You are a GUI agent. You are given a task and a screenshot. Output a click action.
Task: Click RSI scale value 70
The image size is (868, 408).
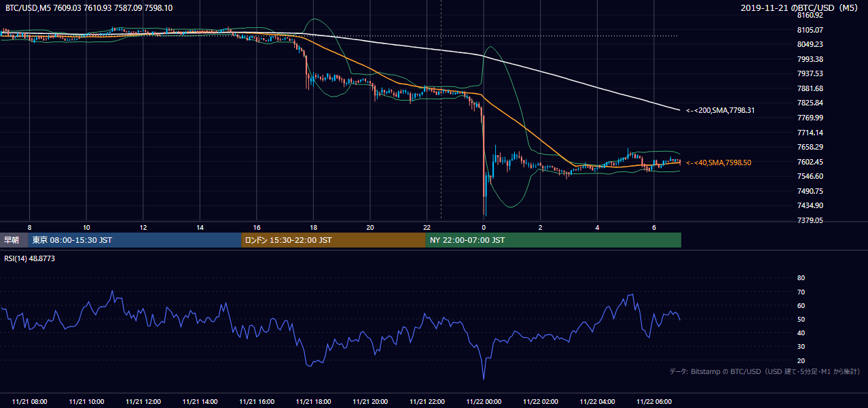(x=801, y=292)
